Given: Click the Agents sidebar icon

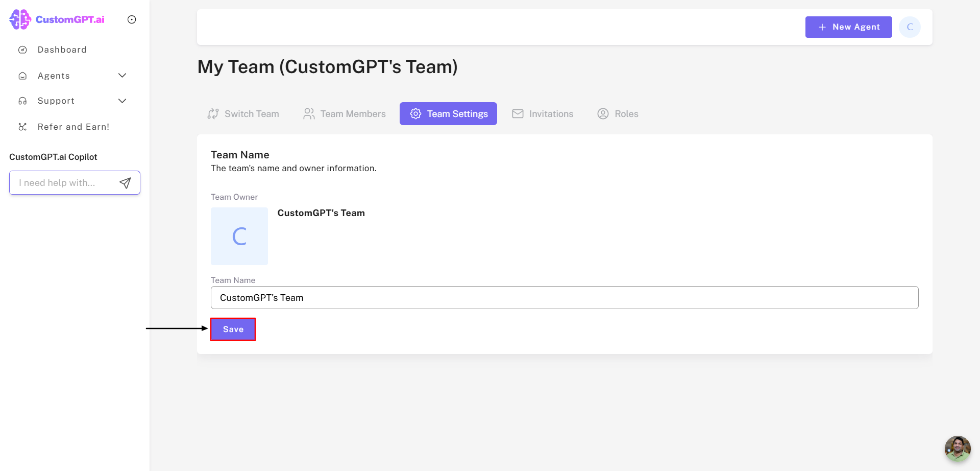Looking at the screenshot, I should (22, 76).
